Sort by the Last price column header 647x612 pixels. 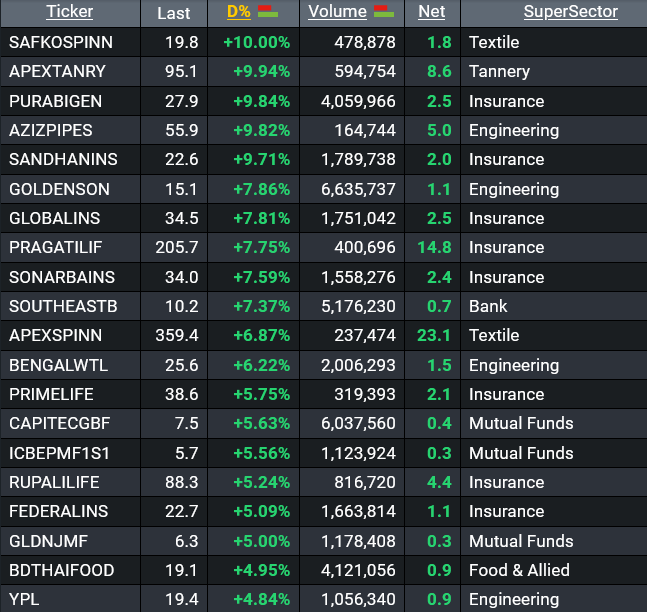click(x=173, y=13)
